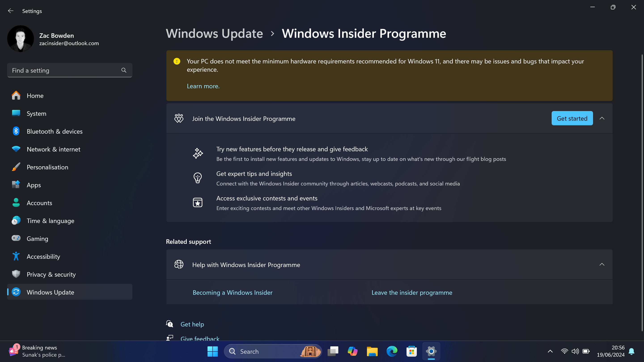Open Home settings section

tap(35, 95)
